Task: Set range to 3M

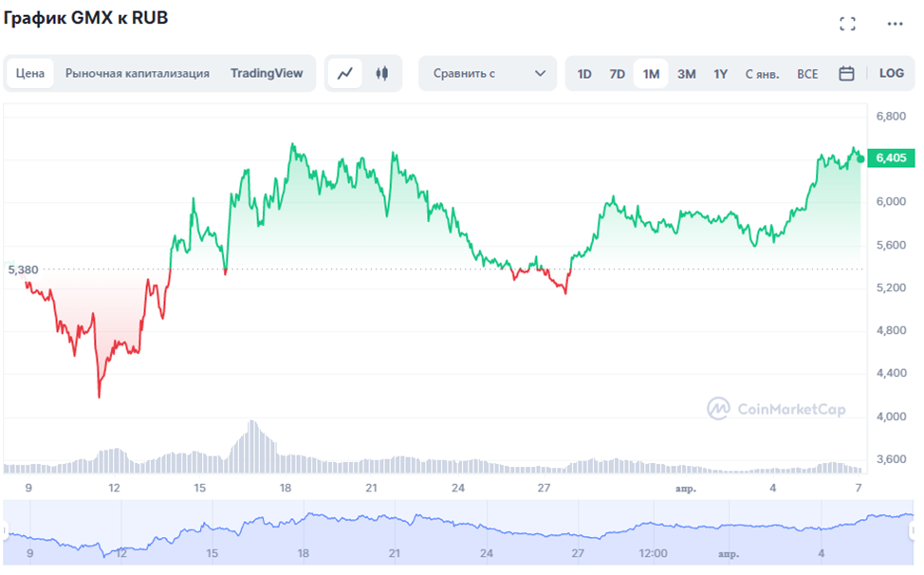Action: (x=687, y=74)
